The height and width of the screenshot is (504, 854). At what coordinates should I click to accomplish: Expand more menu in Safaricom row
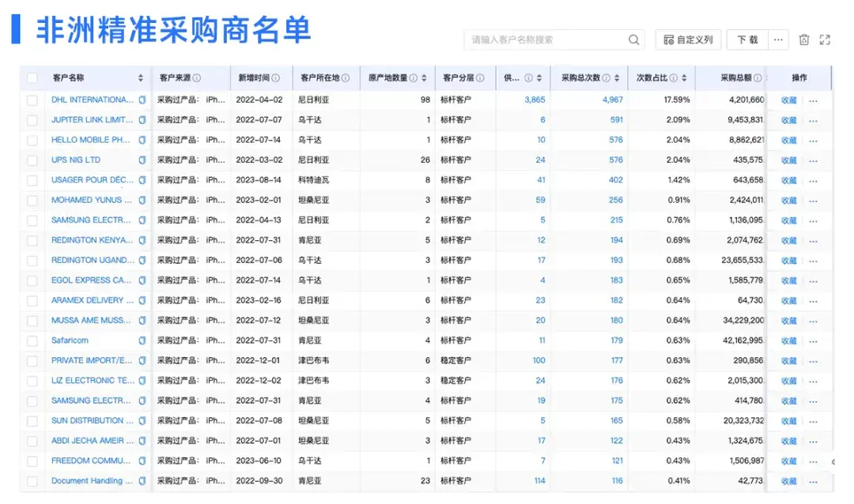pyautogui.click(x=813, y=341)
